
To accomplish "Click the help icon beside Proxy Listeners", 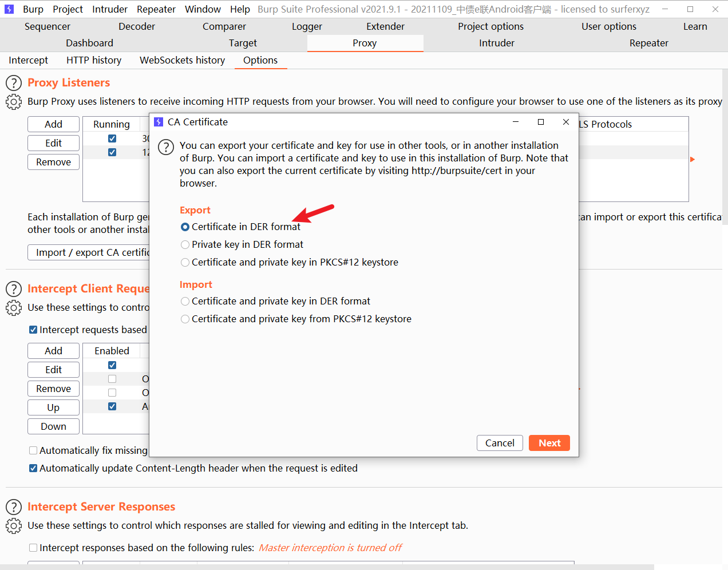I will coord(14,83).
